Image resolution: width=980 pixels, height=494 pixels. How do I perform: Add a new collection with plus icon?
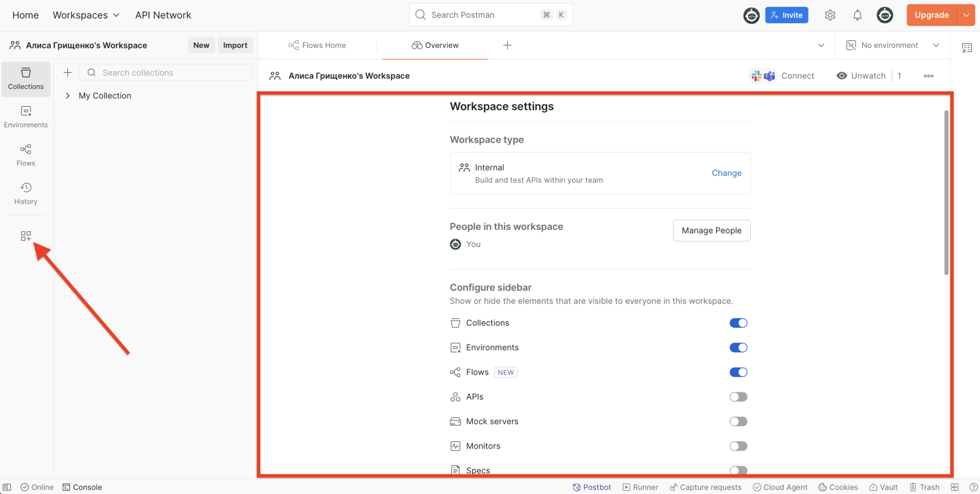click(x=68, y=72)
